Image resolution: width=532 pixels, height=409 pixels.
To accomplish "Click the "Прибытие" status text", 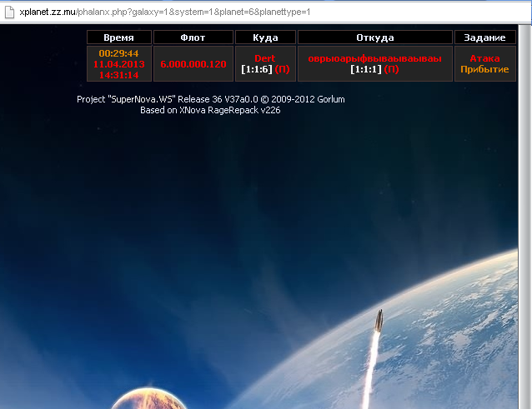I will (x=484, y=69).
